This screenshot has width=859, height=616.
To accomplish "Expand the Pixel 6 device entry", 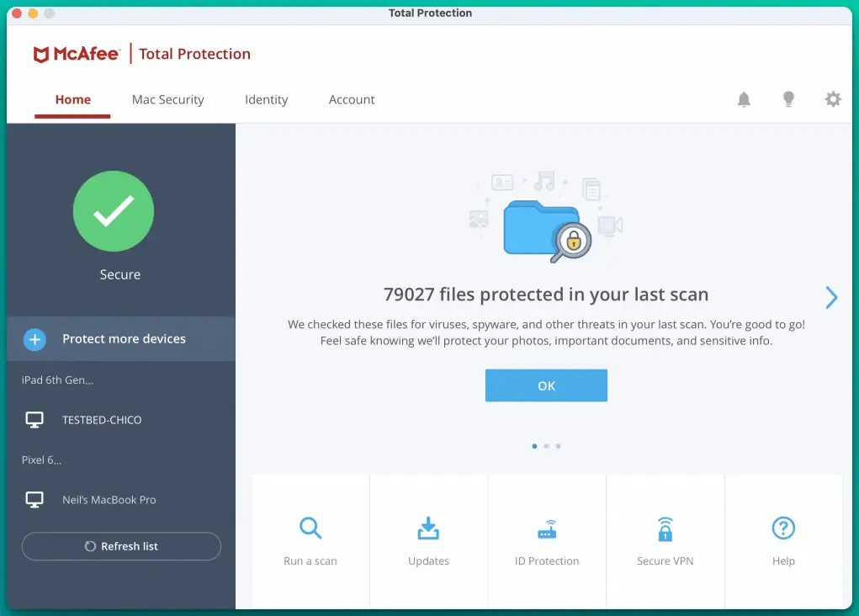I will (42, 459).
